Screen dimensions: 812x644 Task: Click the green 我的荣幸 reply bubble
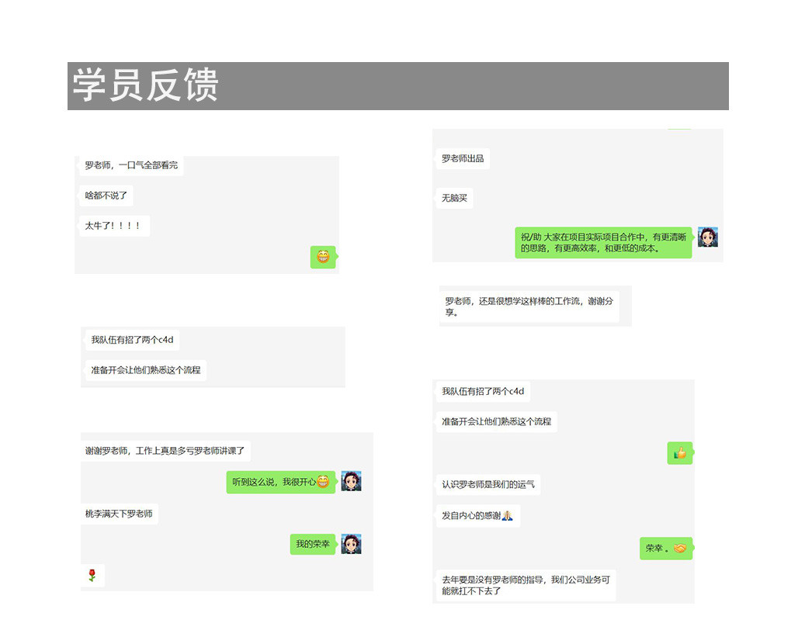pyautogui.click(x=313, y=545)
